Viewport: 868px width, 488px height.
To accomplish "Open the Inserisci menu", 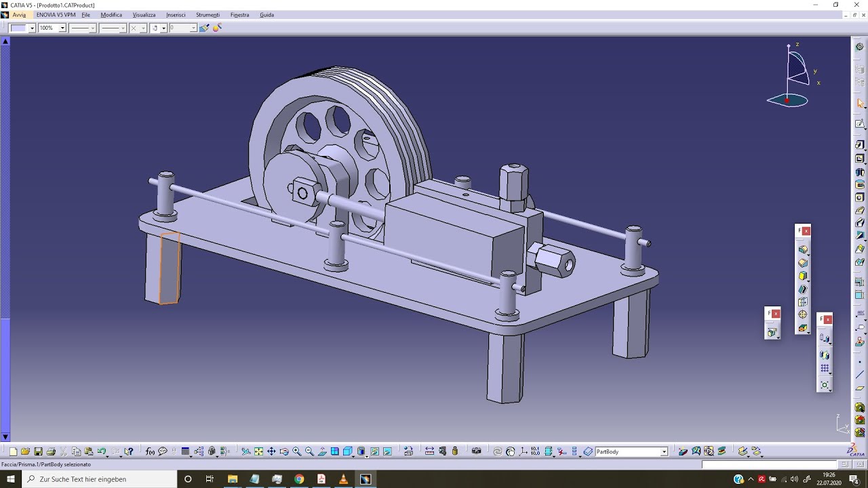I will 176,14.
